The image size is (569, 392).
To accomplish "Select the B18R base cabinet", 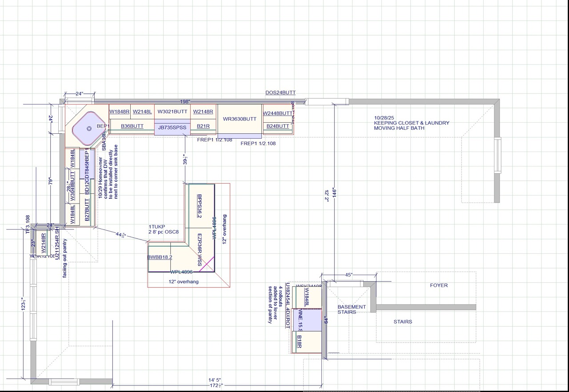I will click(300, 342).
